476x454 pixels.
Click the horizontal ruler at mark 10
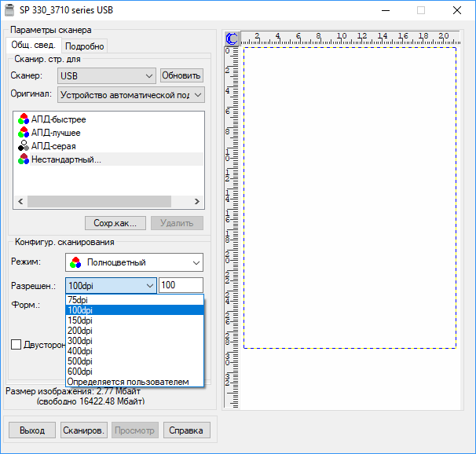(x=341, y=38)
